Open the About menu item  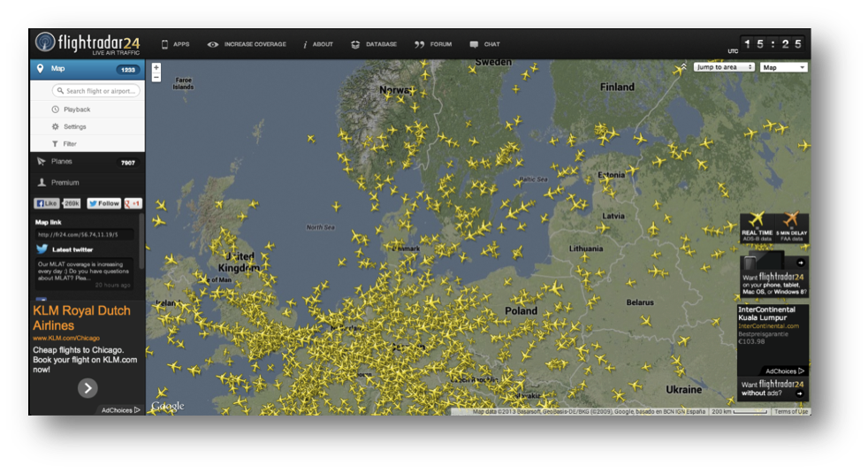323,44
